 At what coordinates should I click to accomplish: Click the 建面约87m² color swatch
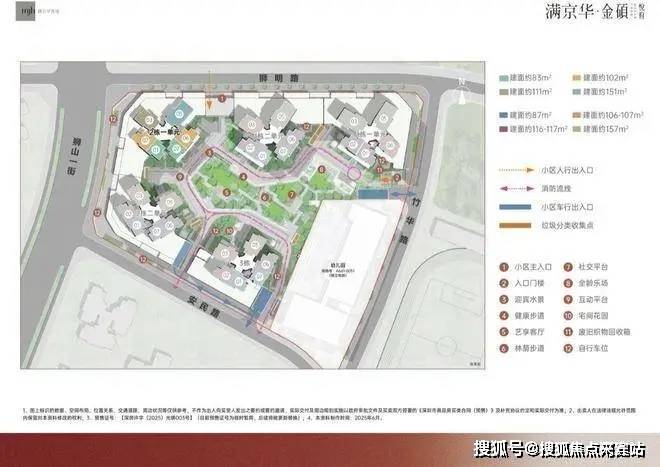(503, 115)
